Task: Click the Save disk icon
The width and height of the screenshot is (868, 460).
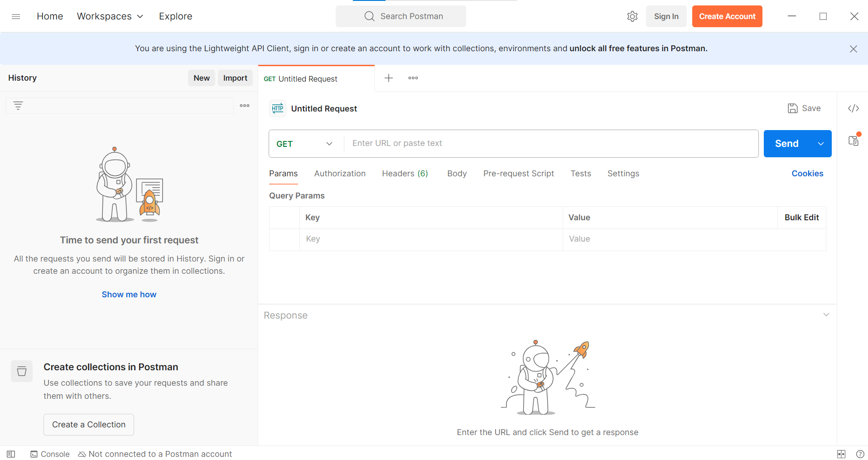Action: [x=792, y=108]
